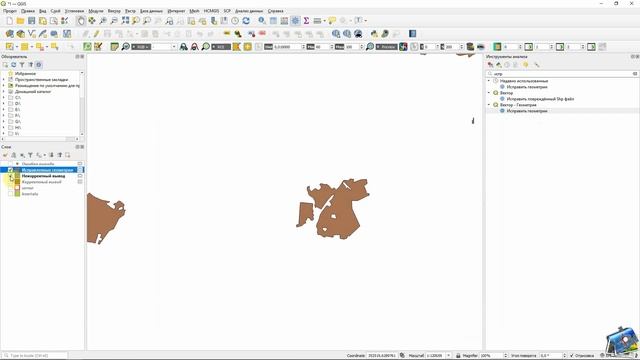Toggle editing with the yellow pencil icon
This screenshot has width=640, height=360.
coord(96,33)
